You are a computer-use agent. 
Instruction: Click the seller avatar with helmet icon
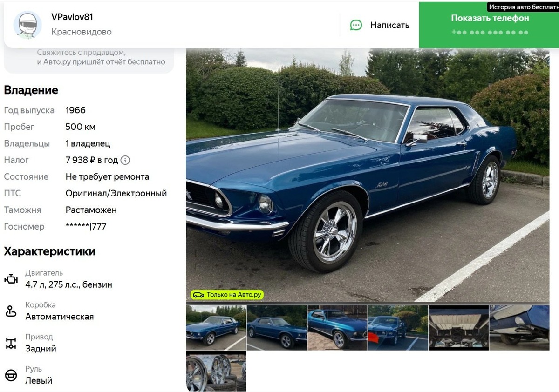[x=27, y=25]
